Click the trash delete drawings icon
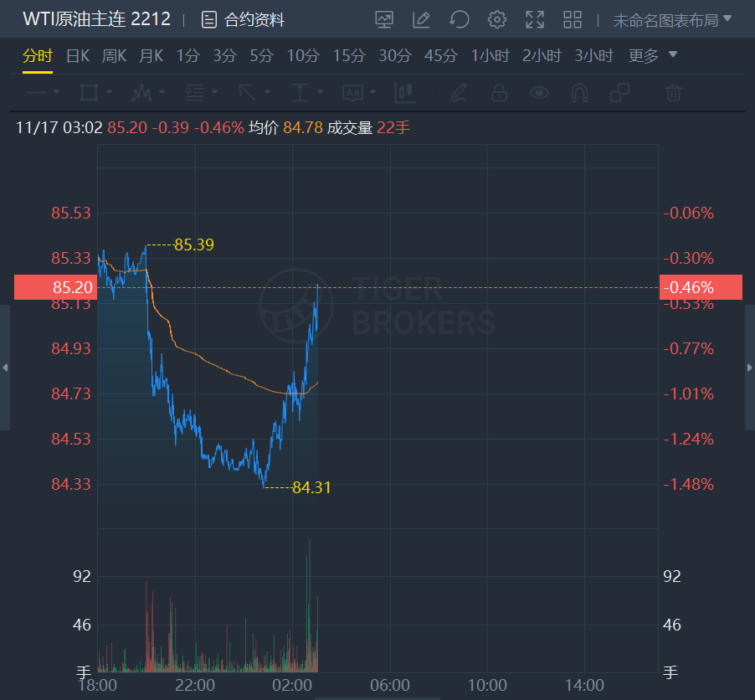 pyautogui.click(x=673, y=92)
